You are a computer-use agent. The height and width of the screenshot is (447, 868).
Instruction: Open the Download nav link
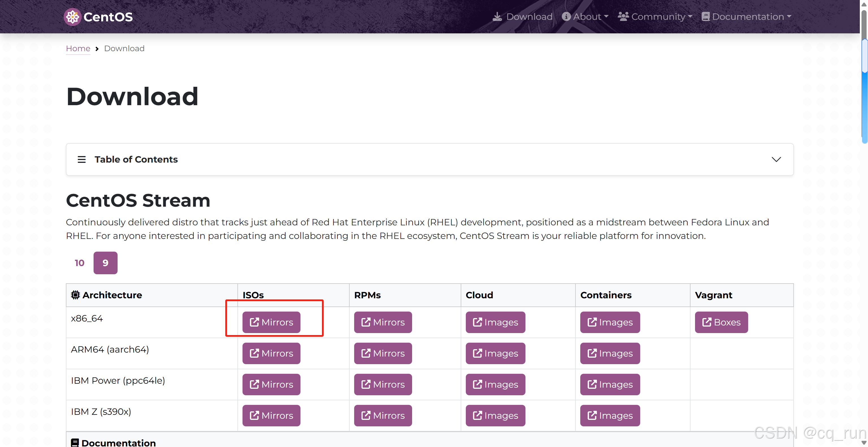[522, 16]
